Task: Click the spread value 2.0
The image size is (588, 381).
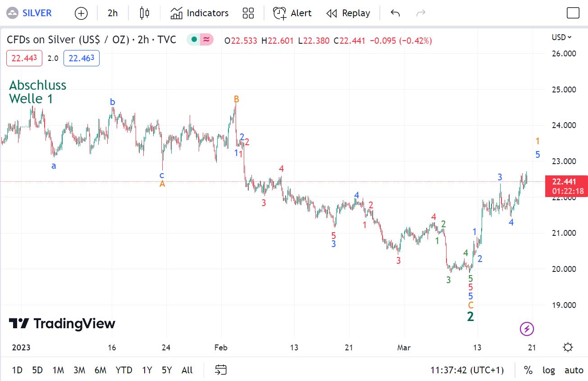Action: coord(53,58)
